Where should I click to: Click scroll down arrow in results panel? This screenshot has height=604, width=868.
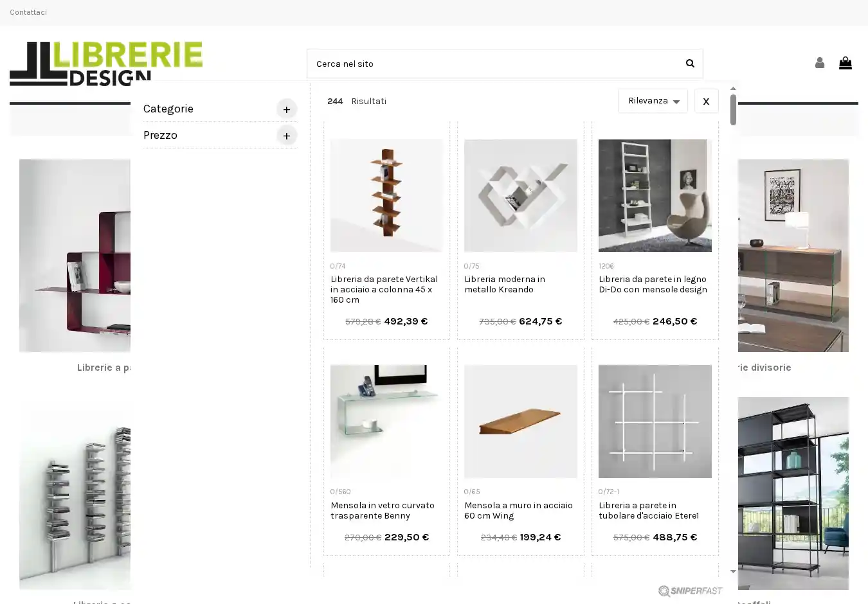pyautogui.click(x=733, y=571)
